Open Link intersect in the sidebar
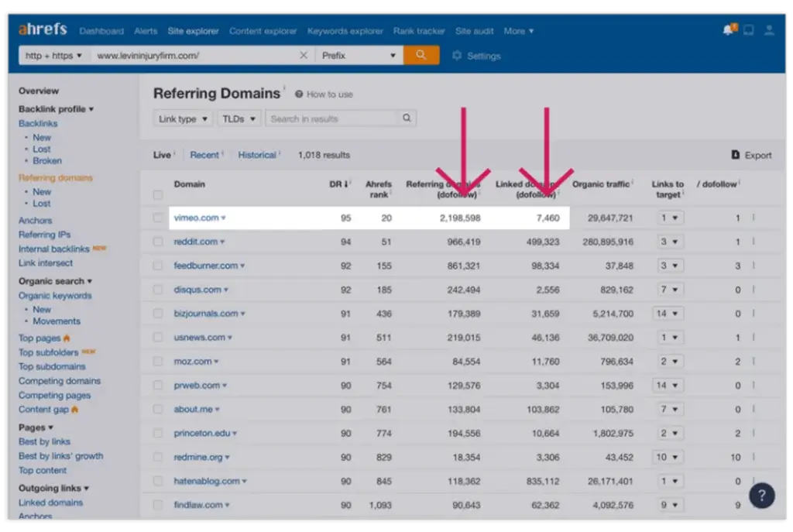This screenshot has width=793, height=532. 46,263
